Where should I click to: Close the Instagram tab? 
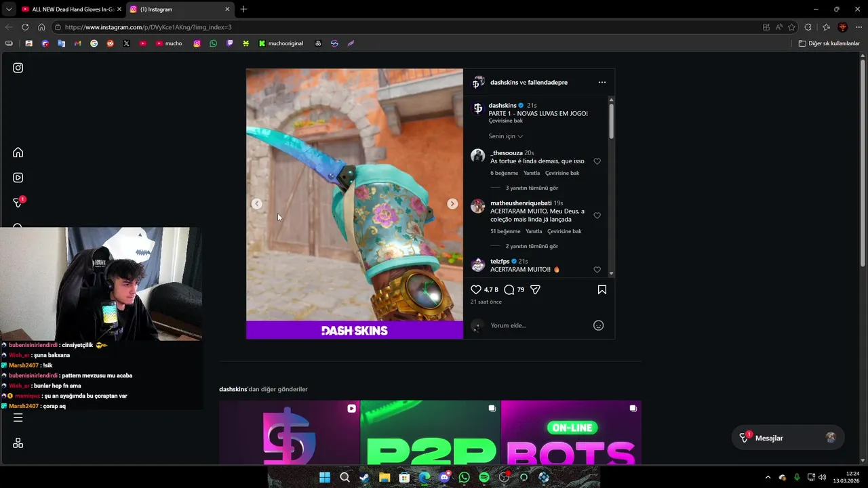(x=227, y=9)
